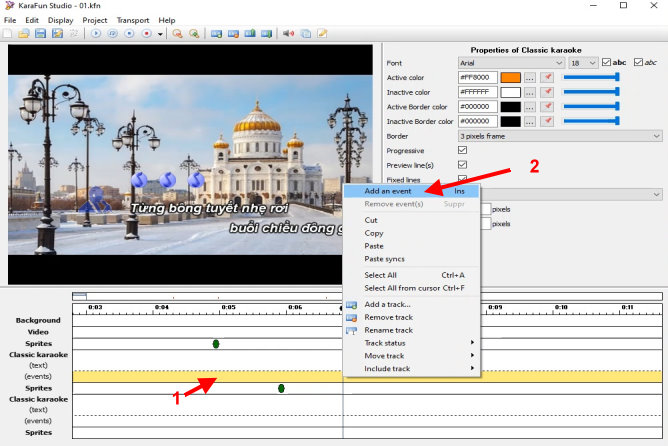Toggle the bold abc checkbox
668x446 pixels.
[607, 63]
